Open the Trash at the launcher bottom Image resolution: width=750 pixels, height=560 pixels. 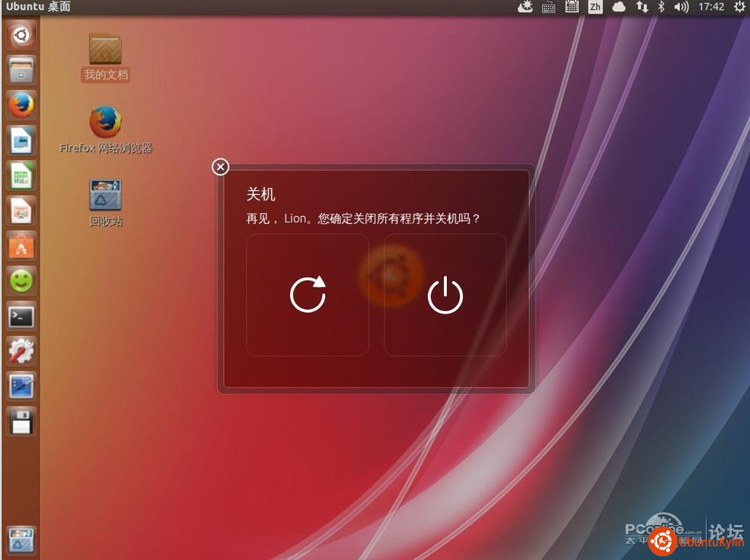click(21, 539)
